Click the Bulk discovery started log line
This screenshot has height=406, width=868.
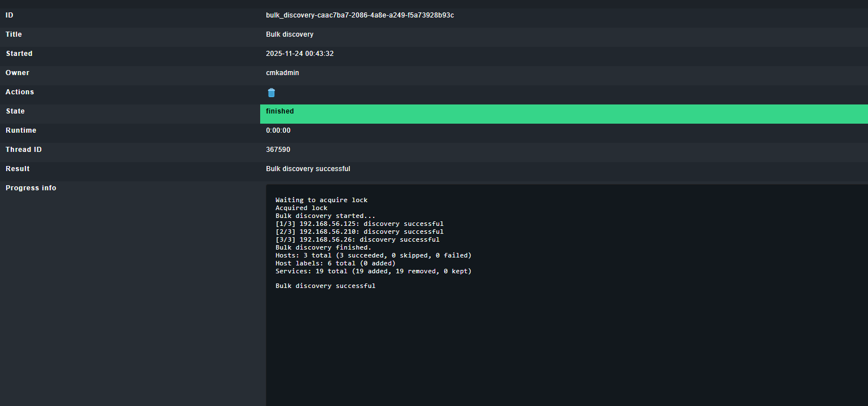325,216
